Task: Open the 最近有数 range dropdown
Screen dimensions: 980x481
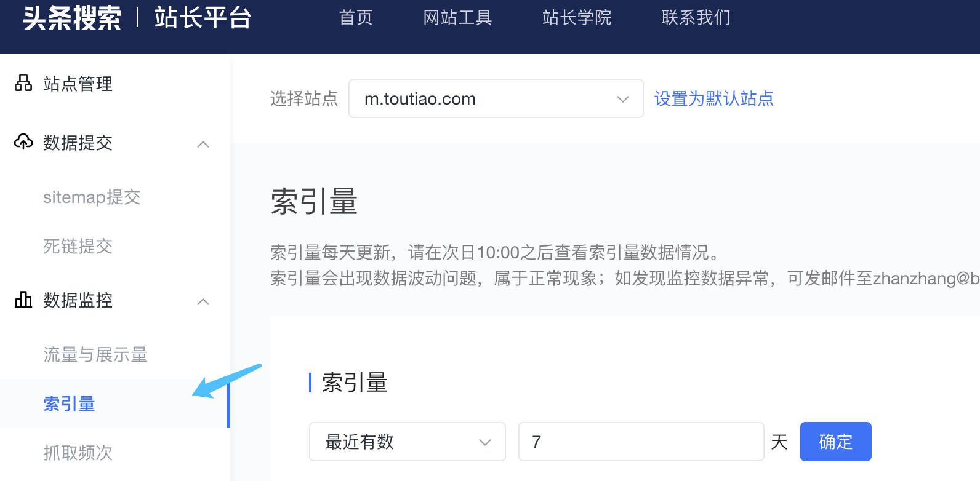Action: point(408,442)
